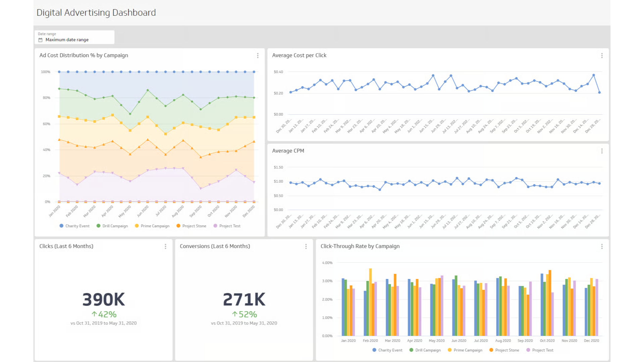644x362 pixels.
Task: Click the Digital Advertising Dashboard title
Action: (96, 13)
